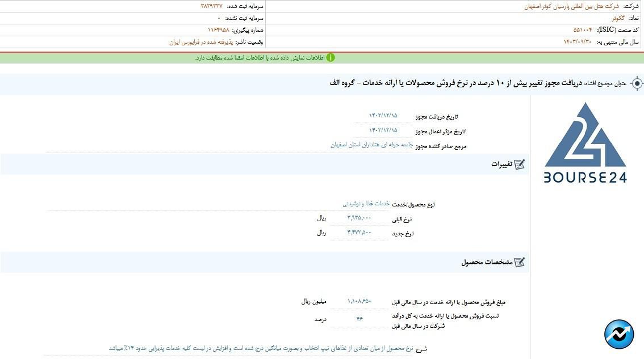Select company name شرکت هتل بین المللی پارسیان کوثر اصفهان

[571, 6]
